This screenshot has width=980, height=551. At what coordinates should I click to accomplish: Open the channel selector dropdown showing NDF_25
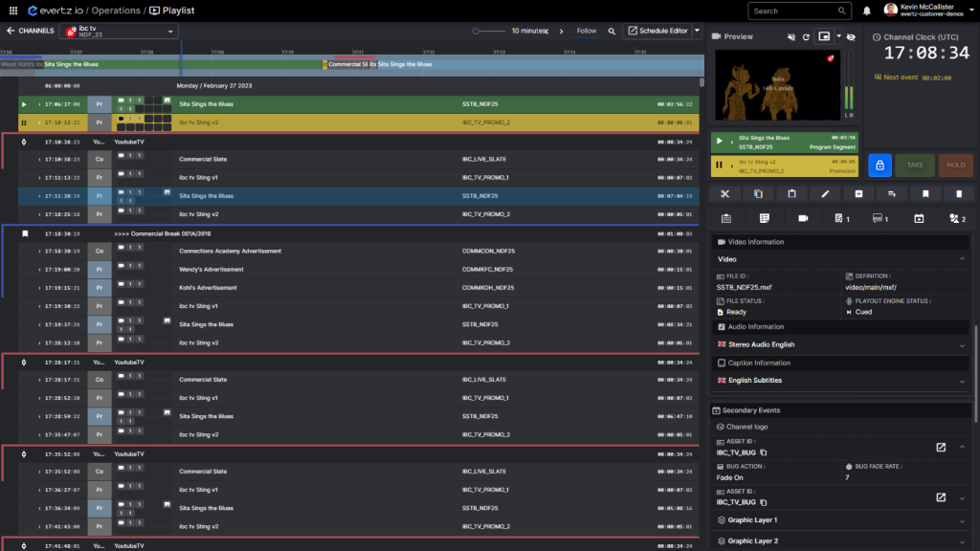pyautogui.click(x=117, y=31)
